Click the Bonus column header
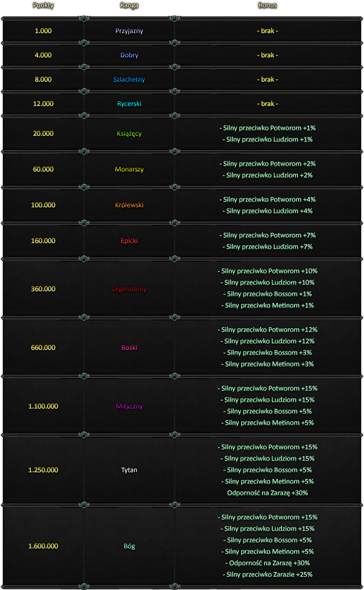The height and width of the screenshot is (590, 364). (267, 6)
